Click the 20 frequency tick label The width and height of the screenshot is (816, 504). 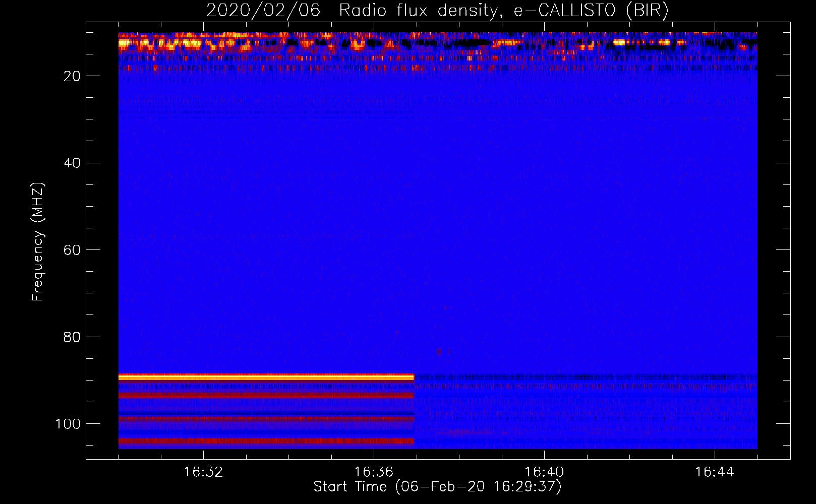tap(72, 76)
